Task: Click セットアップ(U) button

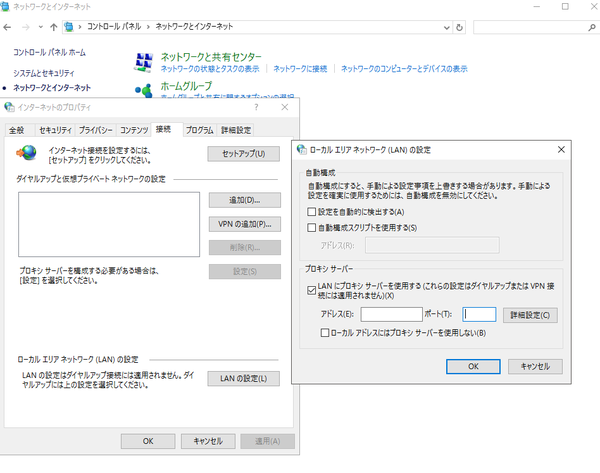Action: coord(243,154)
